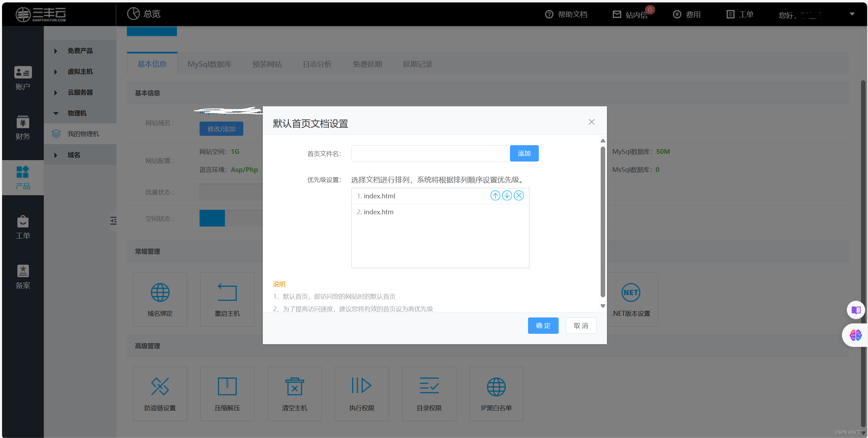Open the 重启主机 tool
Viewport: 868px width, 438px height.
[x=227, y=299]
